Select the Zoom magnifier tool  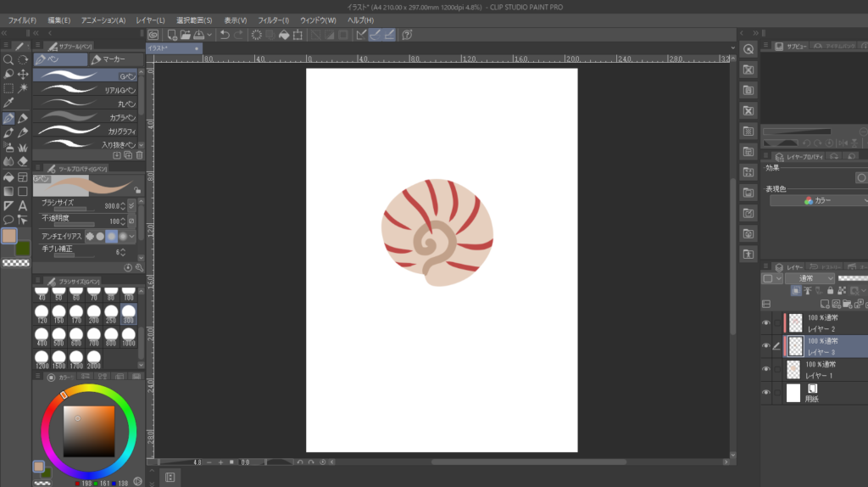point(8,59)
